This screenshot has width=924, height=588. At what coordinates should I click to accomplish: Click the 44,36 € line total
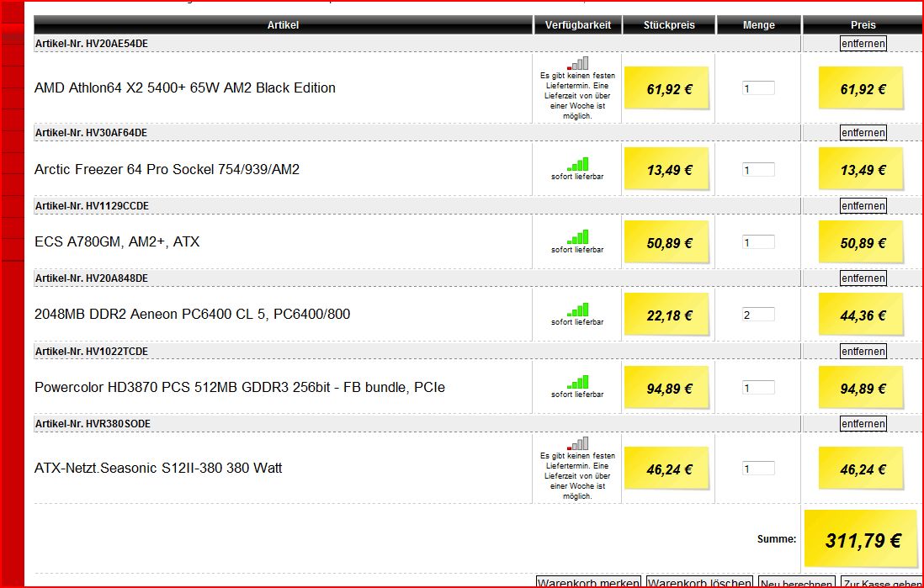click(861, 315)
